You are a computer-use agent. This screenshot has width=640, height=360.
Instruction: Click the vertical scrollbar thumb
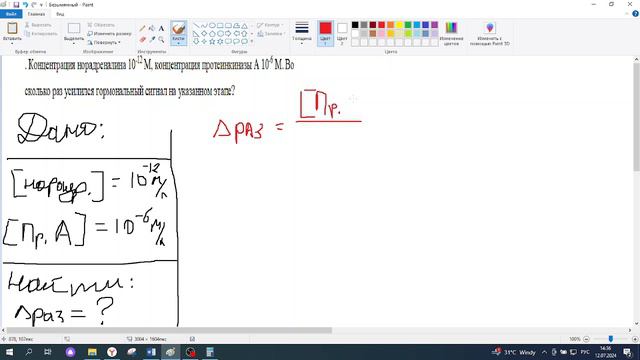[636, 117]
